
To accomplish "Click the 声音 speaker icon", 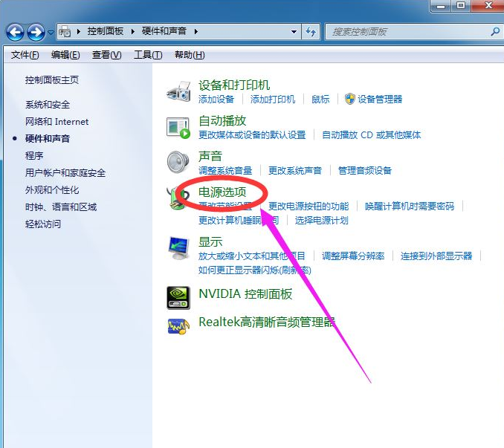I will [178, 162].
